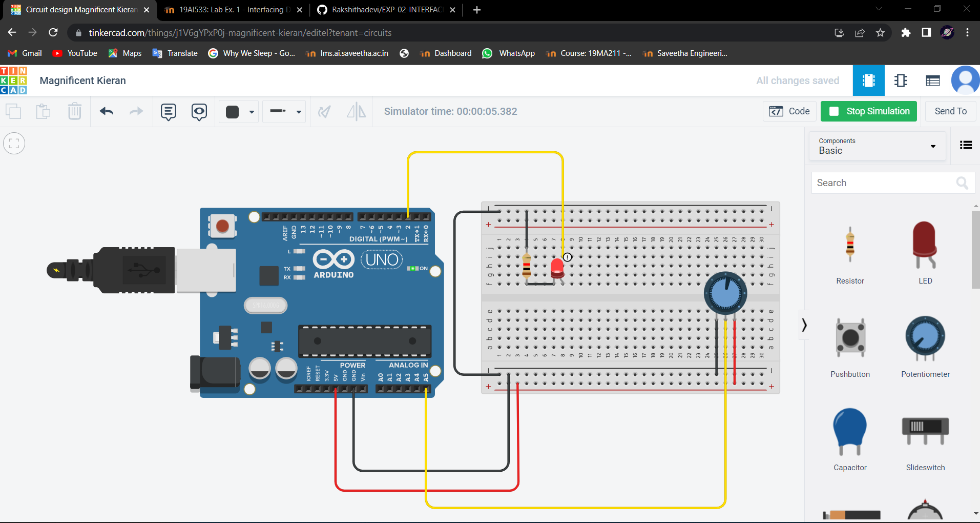This screenshot has height=523, width=980.
Task: Select the Delete tool in the toolbar
Action: click(75, 111)
